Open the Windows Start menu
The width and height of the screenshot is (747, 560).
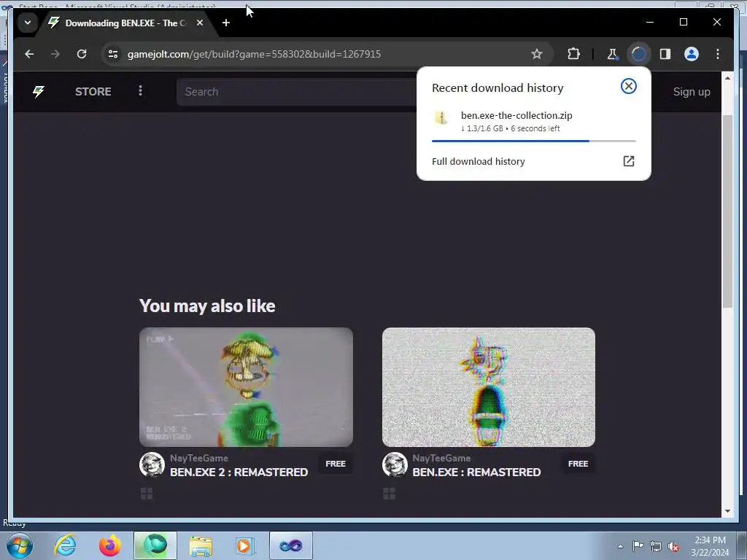click(20, 545)
